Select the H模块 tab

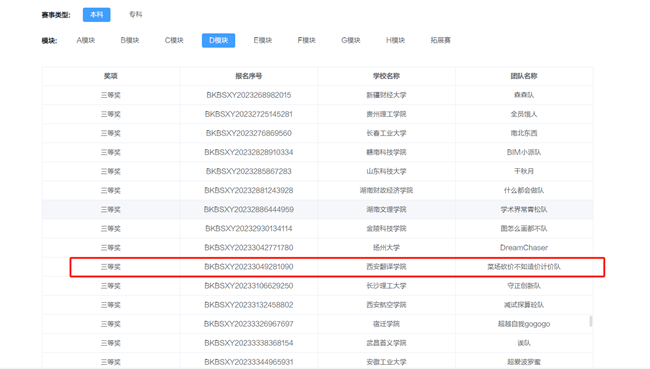pyautogui.click(x=395, y=40)
